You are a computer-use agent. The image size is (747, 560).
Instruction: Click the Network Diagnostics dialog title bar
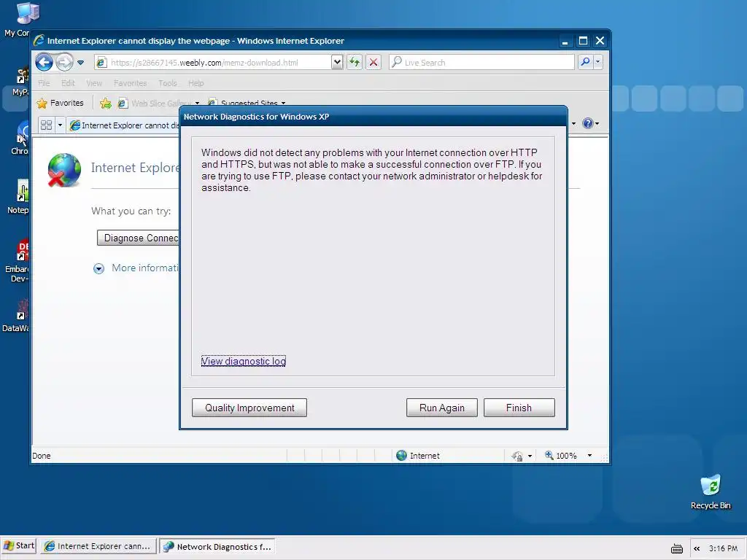point(373,117)
